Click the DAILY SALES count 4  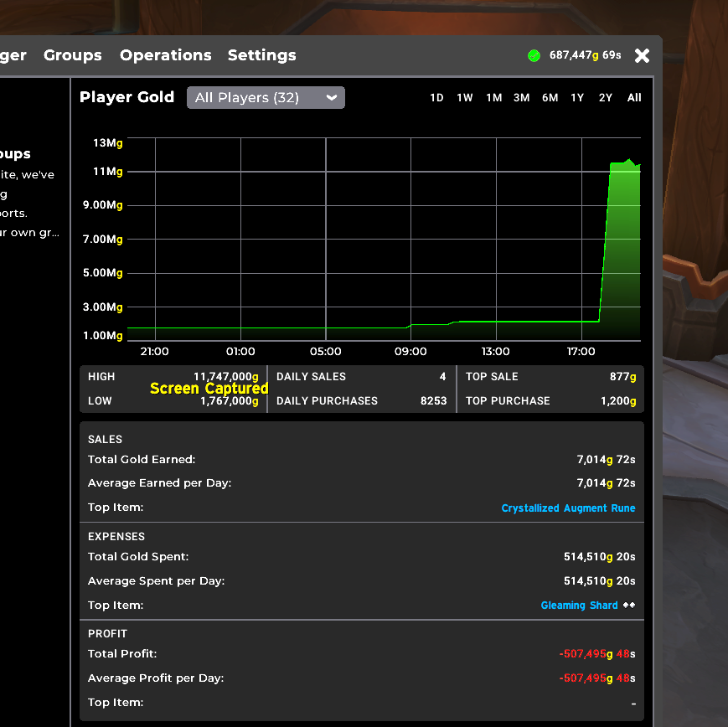click(x=442, y=377)
